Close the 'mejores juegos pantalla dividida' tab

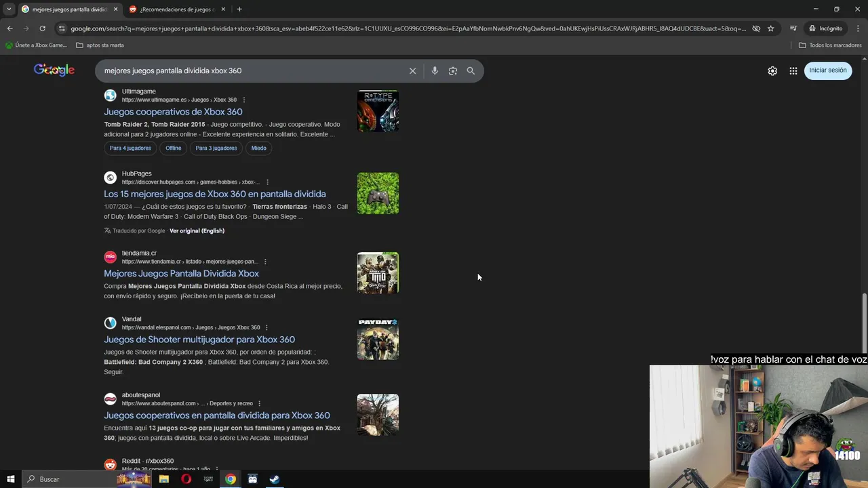[115, 9]
